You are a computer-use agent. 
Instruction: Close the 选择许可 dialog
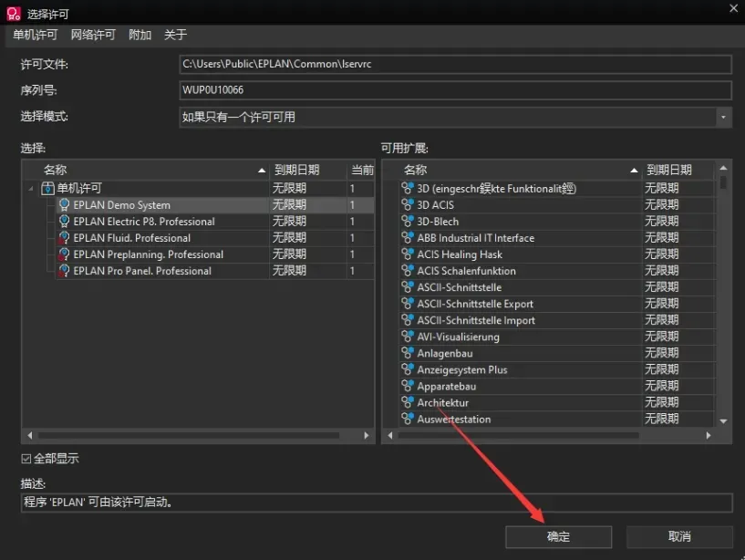click(x=733, y=8)
